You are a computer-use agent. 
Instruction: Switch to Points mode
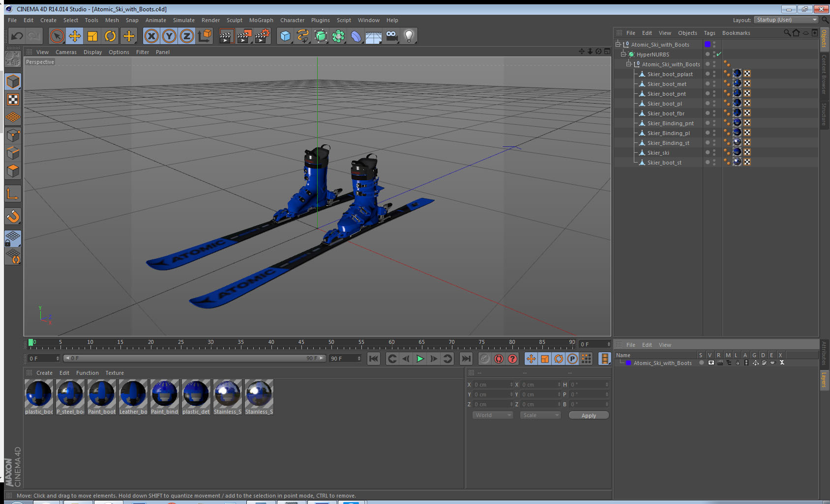click(13, 135)
